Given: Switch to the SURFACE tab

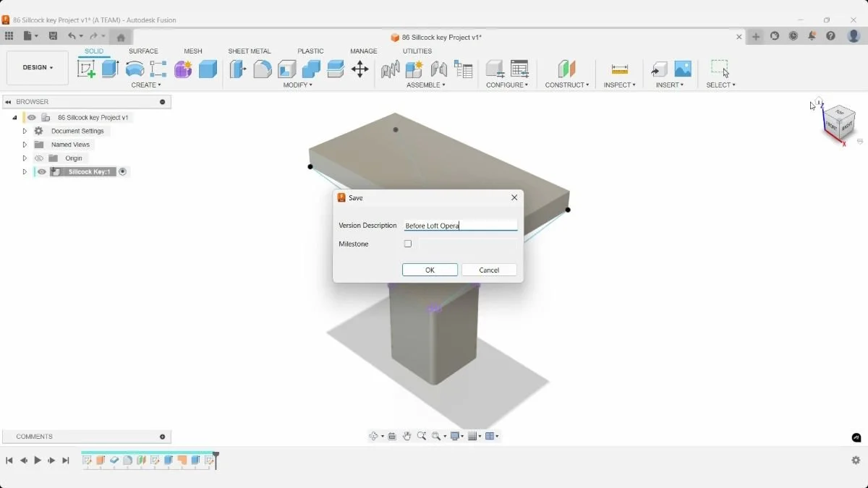Looking at the screenshot, I should (x=143, y=51).
